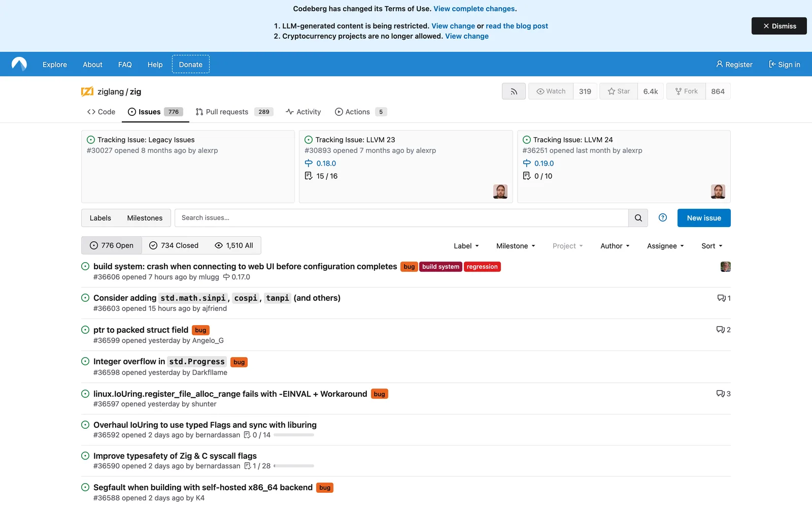Click the Watch button
Screen dimensions: 812x508
click(551, 91)
